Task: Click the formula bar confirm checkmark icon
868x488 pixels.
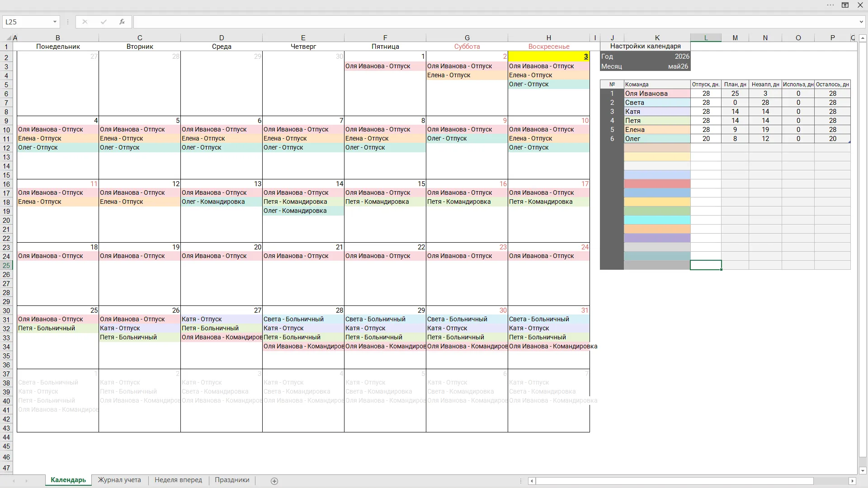Action: pos(104,22)
